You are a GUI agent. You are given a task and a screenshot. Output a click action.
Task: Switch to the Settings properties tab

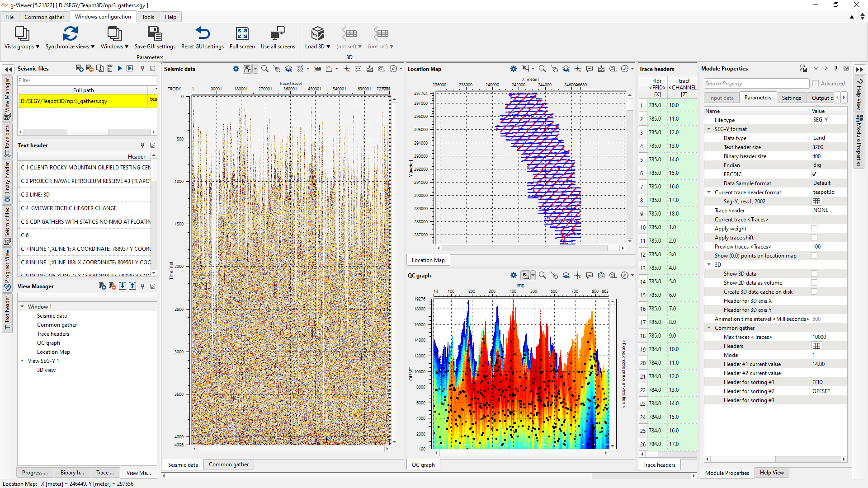pos(791,98)
